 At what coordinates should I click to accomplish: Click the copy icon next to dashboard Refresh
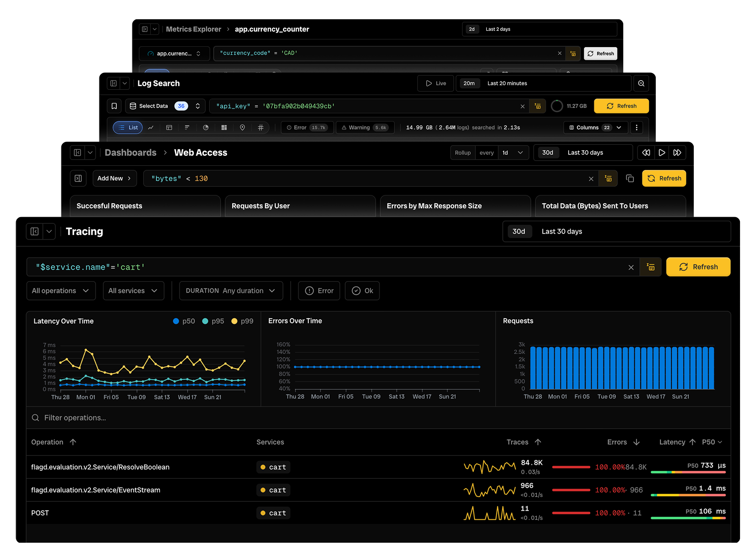tap(630, 179)
